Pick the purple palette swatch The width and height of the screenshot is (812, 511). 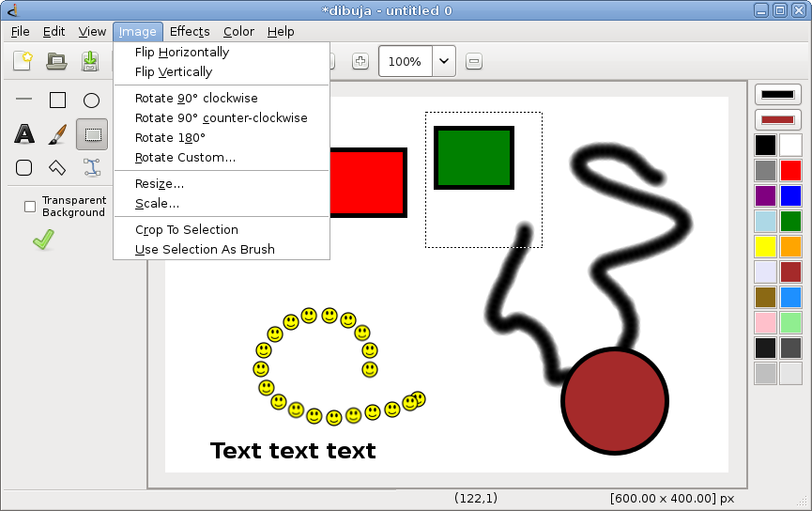765,196
